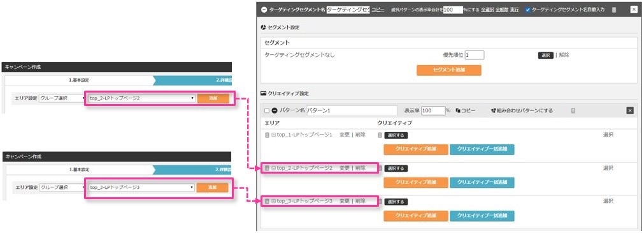The height and width of the screenshot is (233, 644).
Task: Open the top_2-LPトップページ2 area dropdown
Action: click(141, 98)
